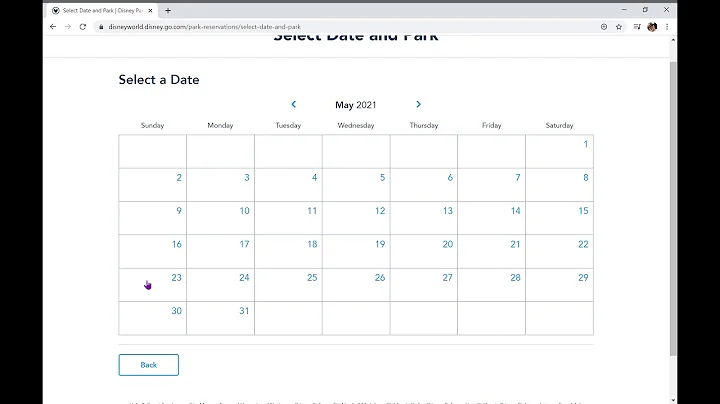The width and height of the screenshot is (720, 404).
Task: Select May 1 on the calendar
Action: pos(559,152)
